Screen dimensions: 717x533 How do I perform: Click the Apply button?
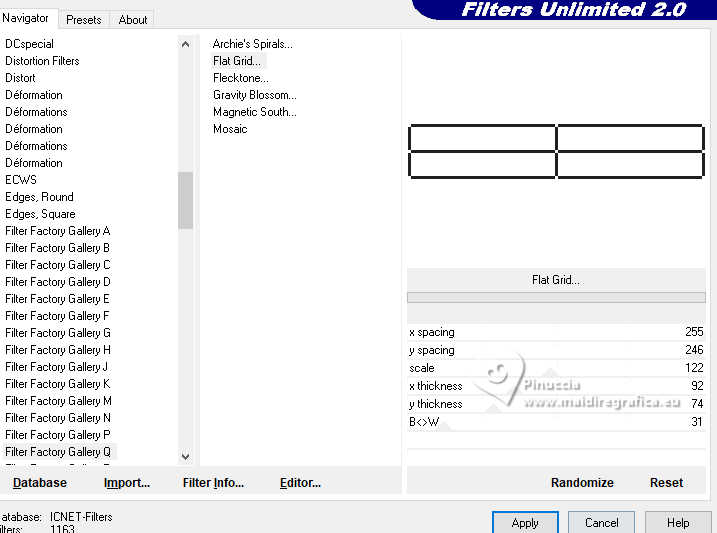(525, 522)
